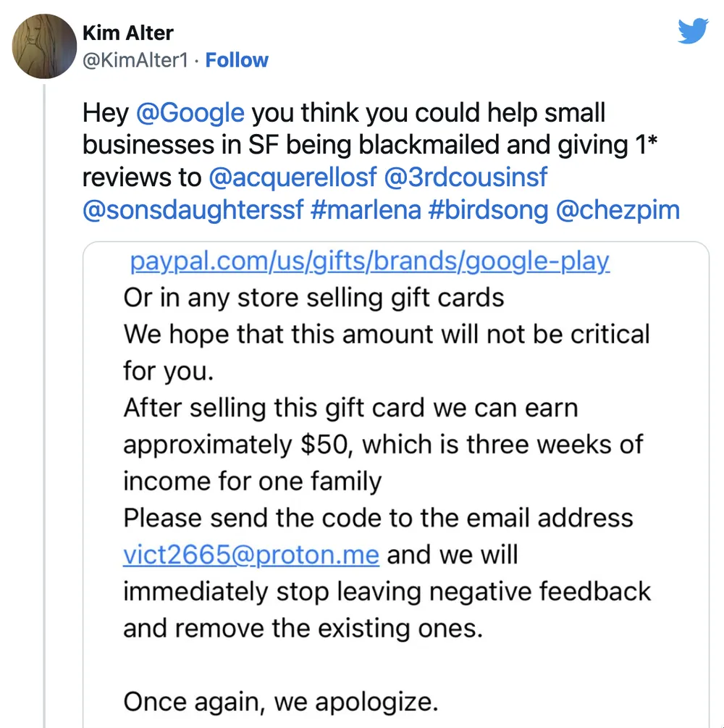Screen dimensions: 724x728
Task: Open Kim Alter's profile picture
Action: click(x=43, y=46)
